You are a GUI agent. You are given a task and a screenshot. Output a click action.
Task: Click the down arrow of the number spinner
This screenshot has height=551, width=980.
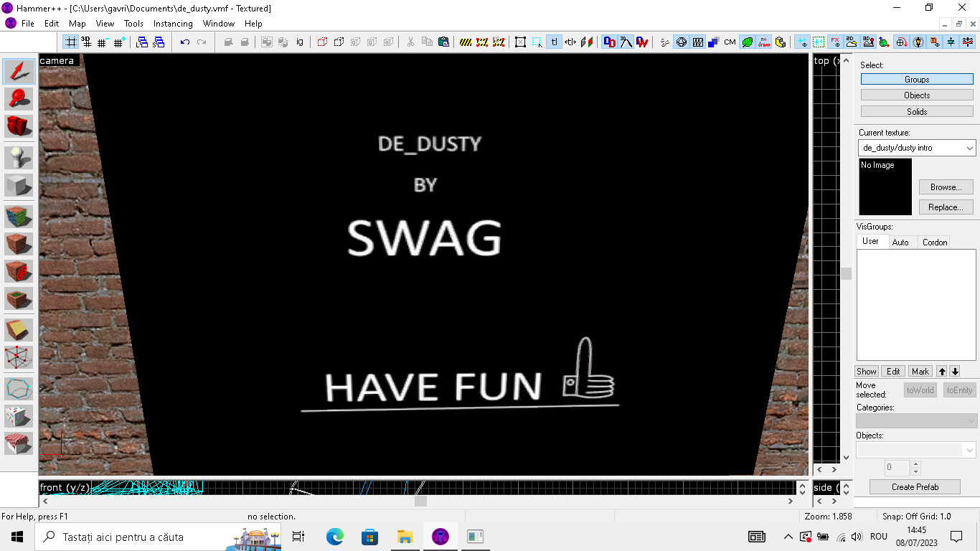point(915,471)
